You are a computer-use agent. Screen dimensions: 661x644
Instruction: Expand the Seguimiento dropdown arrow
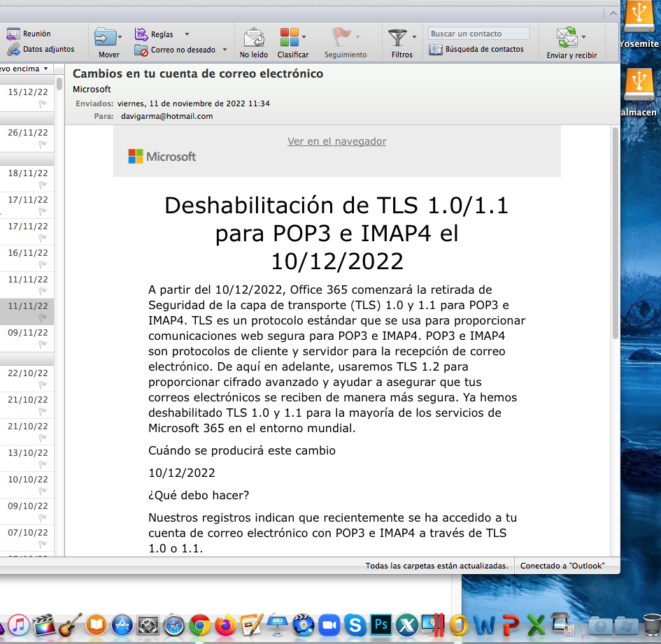pyautogui.click(x=357, y=37)
